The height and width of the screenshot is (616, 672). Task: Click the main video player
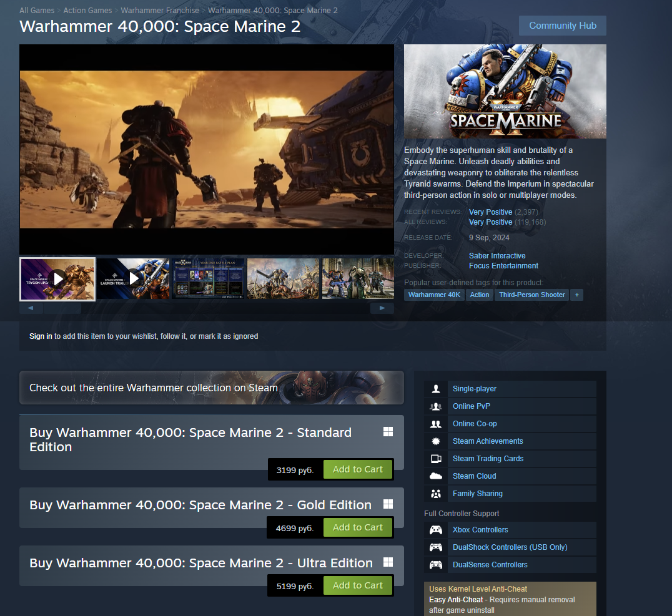(x=207, y=150)
